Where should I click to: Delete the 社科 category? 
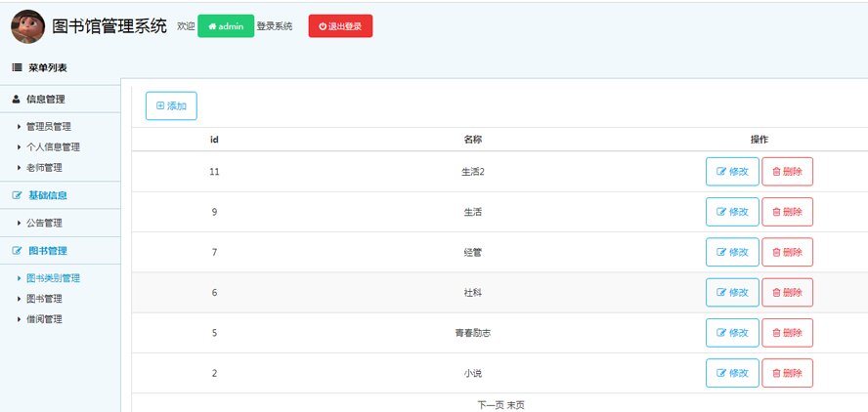pyautogui.click(x=787, y=293)
